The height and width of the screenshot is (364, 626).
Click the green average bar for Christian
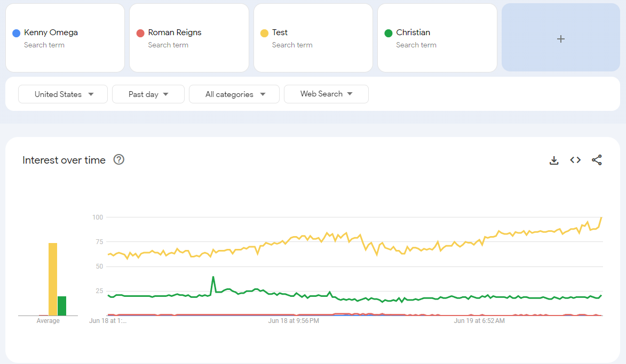tap(62, 306)
